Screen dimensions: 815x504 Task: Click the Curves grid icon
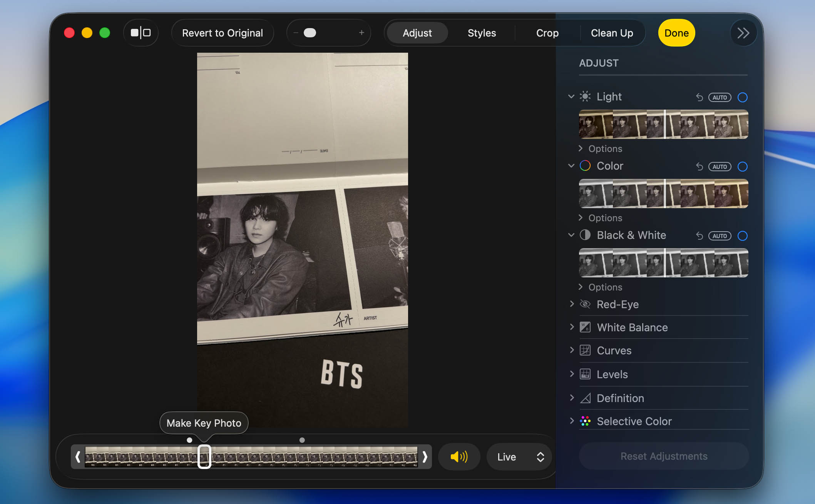[585, 350]
